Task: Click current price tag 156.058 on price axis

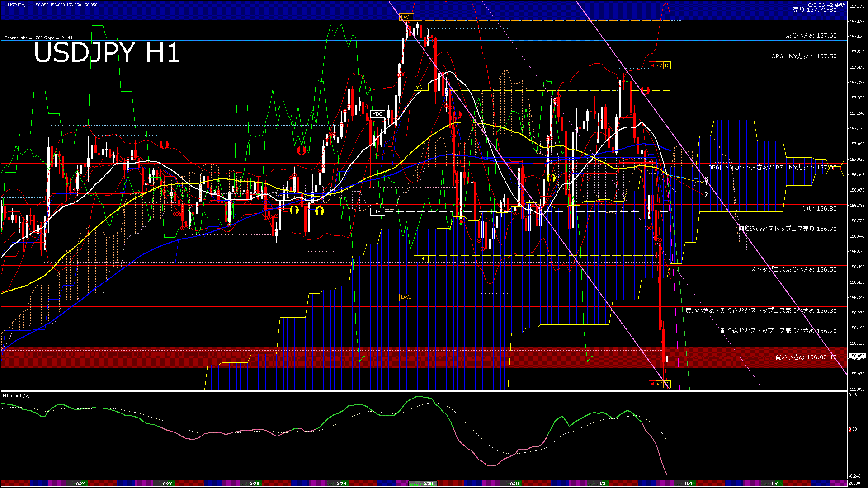Action: coord(857,356)
